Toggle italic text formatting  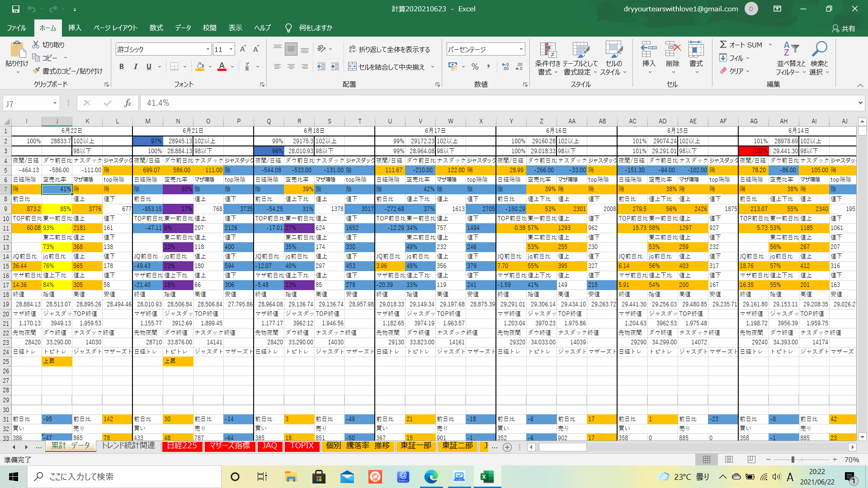click(x=135, y=67)
